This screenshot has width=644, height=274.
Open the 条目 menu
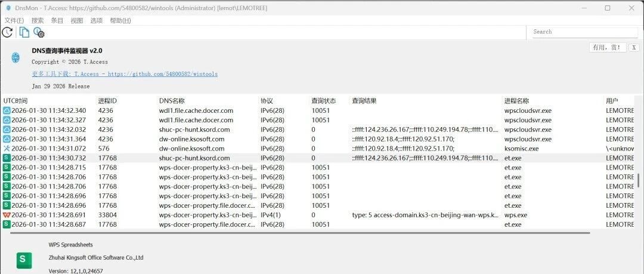pyautogui.click(x=57, y=20)
